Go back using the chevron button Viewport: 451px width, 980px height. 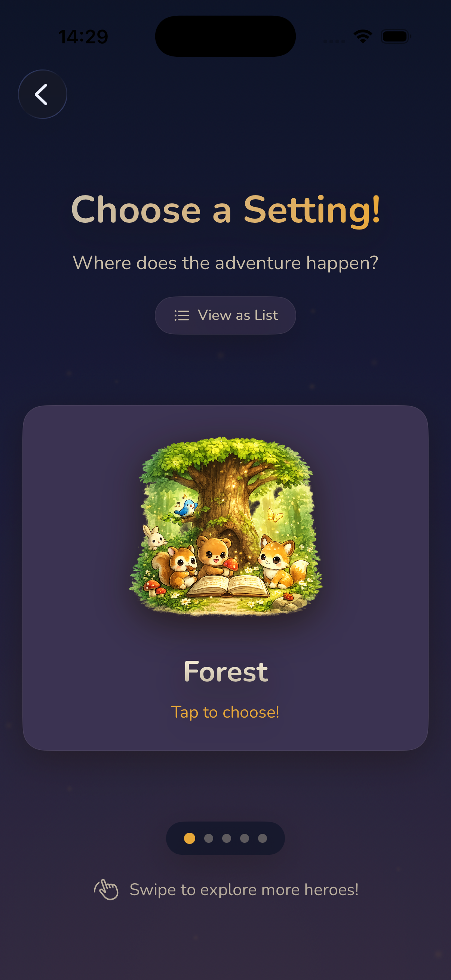pos(42,94)
